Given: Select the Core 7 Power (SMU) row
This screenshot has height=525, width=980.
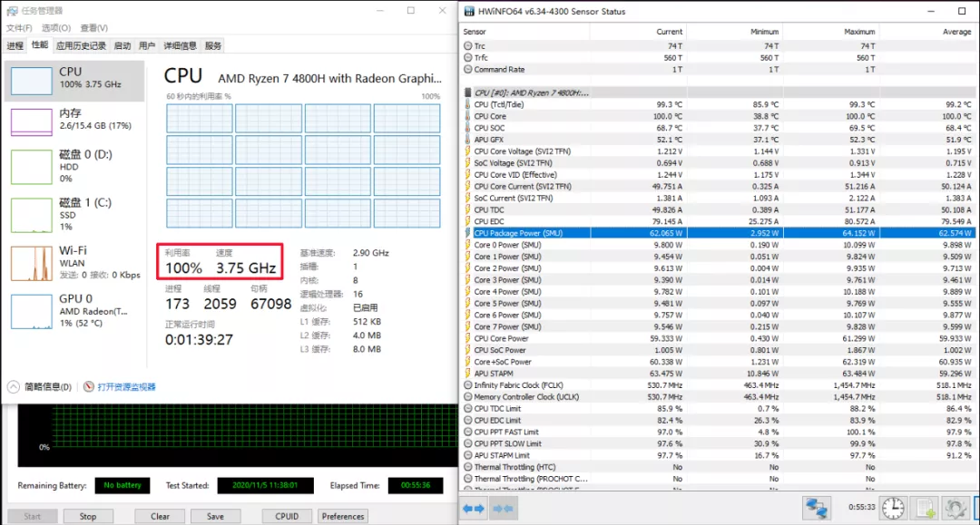Looking at the screenshot, I should pyautogui.click(x=718, y=326).
